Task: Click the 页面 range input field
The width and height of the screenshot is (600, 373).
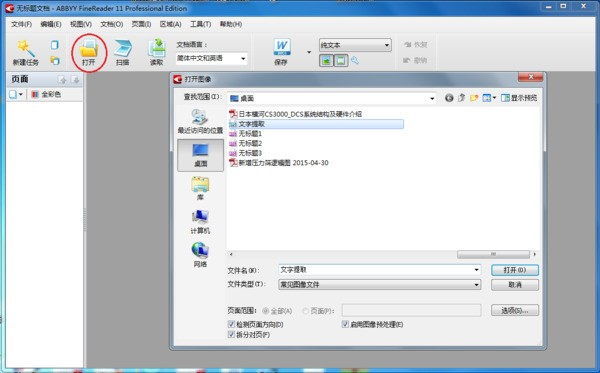Action: [x=411, y=310]
